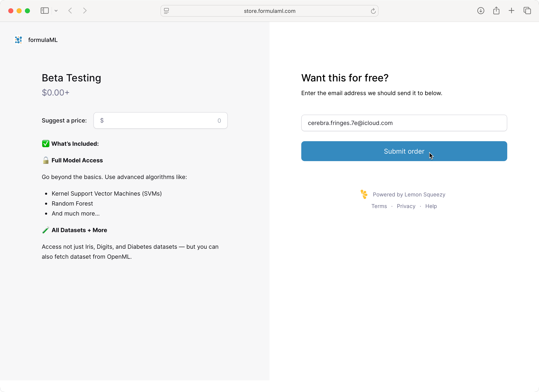Click the 'What's Included:' heading
Viewport: 539px width, 392px height.
[75, 144]
